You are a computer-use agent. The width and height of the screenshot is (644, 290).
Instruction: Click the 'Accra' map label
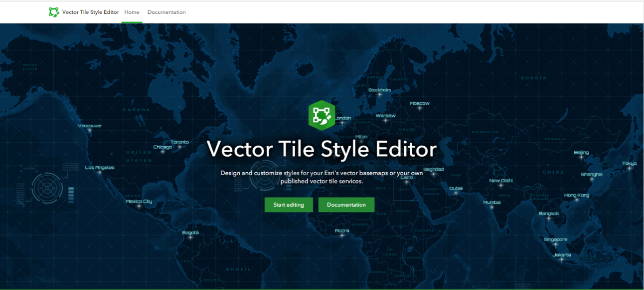pos(342,231)
